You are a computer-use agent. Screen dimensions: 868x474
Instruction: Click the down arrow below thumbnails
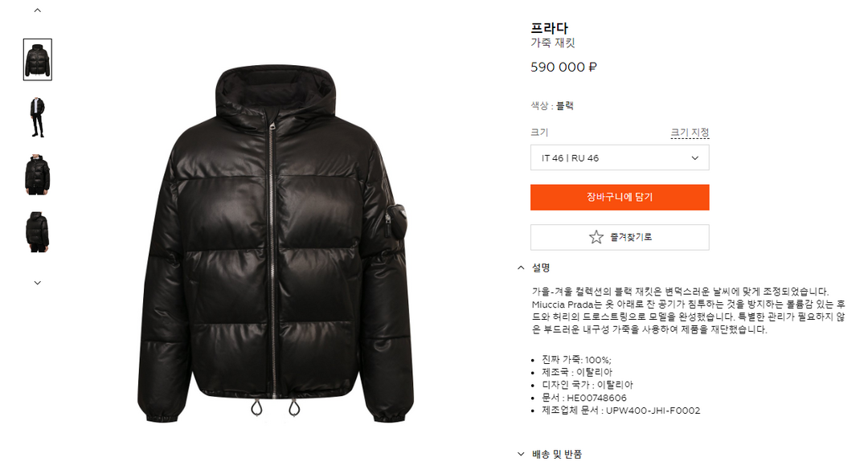[38, 283]
